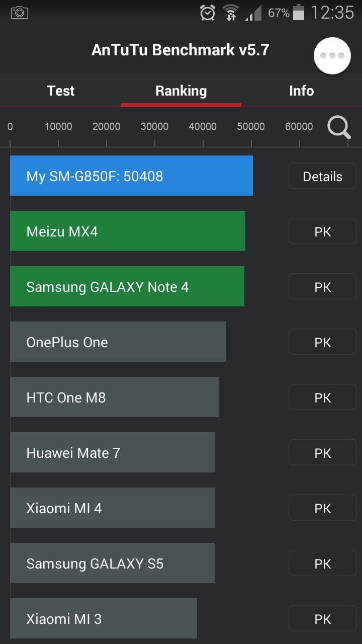The height and width of the screenshot is (644, 362).
Task: Open Details for My SM-G850F
Action: pyautogui.click(x=322, y=176)
